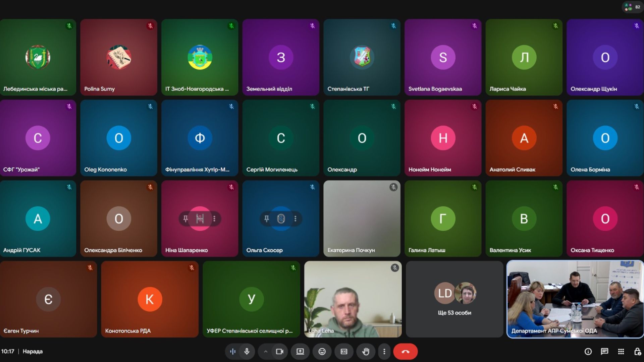644x362 pixels.
Task: Click the present screen icon
Action: pos(300,351)
